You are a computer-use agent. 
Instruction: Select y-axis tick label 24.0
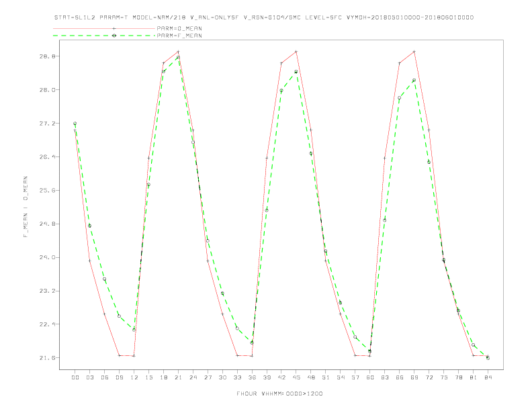pyautogui.click(x=48, y=257)
